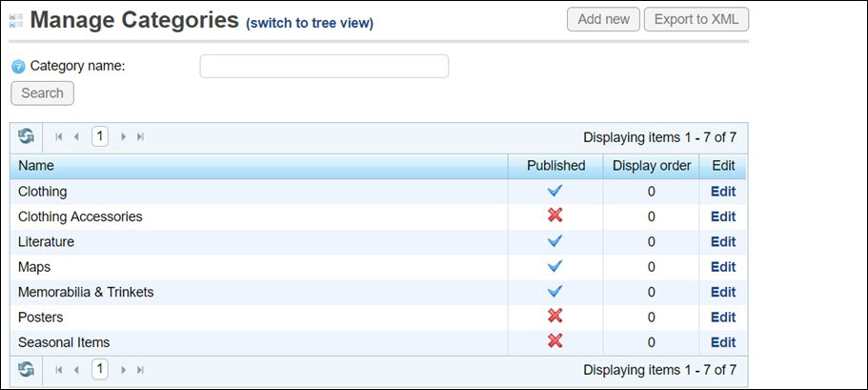The image size is (868, 390).
Task: Switch to tree view
Action: [310, 23]
